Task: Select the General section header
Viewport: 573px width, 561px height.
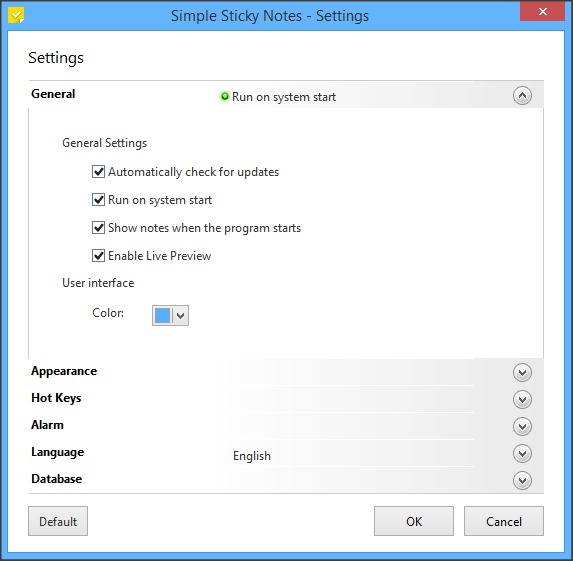Action: pos(286,94)
